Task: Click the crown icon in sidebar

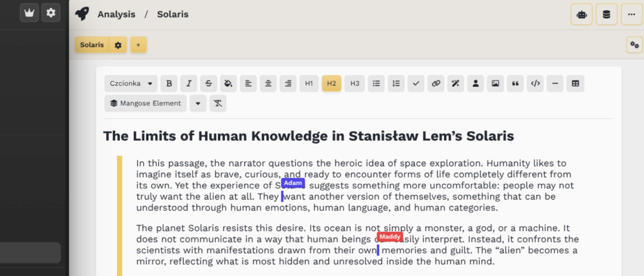Action: pos(29,13)
